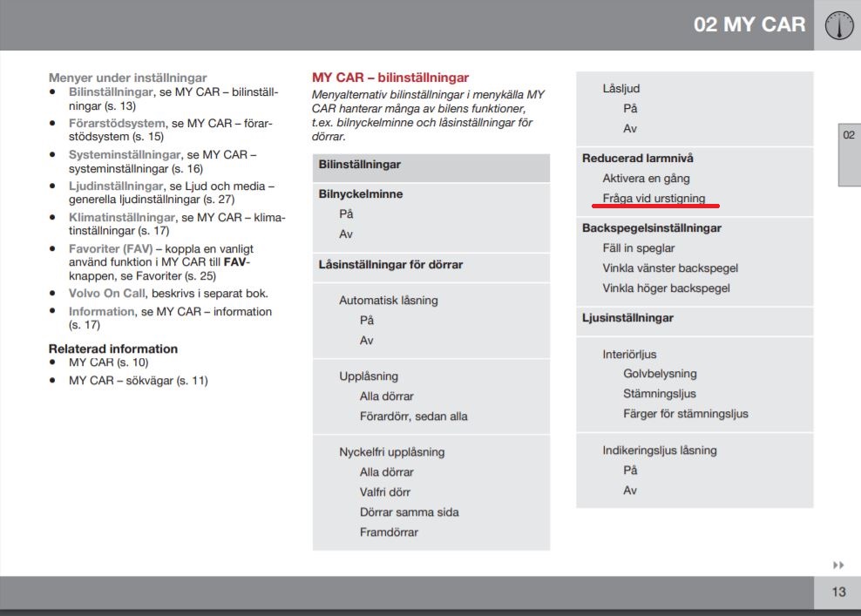Open the Systeminställningar link
The image size is (861, 616).
pos(125,155)
